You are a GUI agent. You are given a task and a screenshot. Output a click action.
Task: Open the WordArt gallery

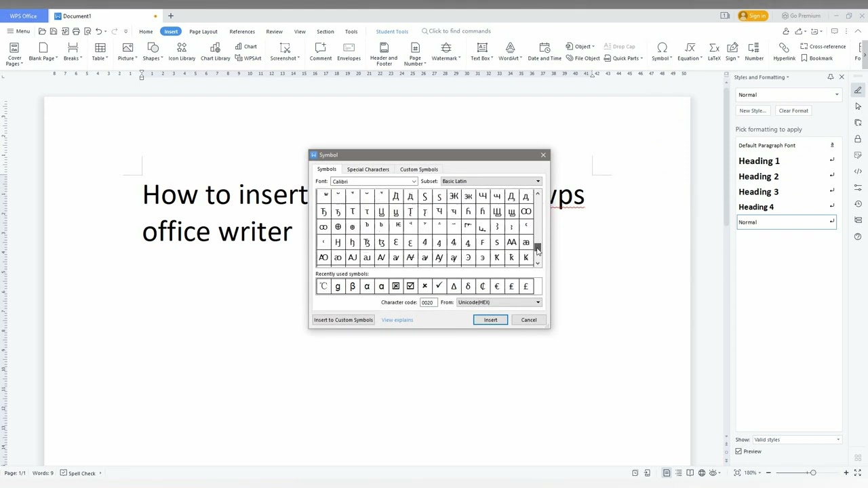tap(510, 52)
